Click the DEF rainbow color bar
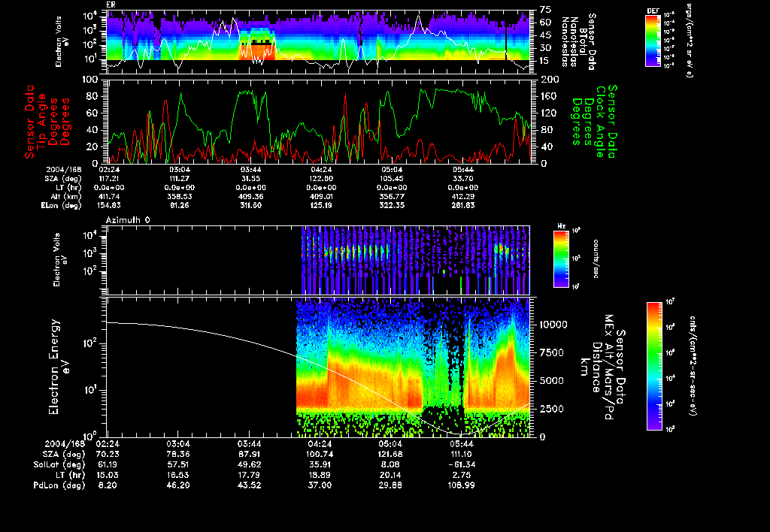Screen dimensions: 770x532 tap(653, 41)
